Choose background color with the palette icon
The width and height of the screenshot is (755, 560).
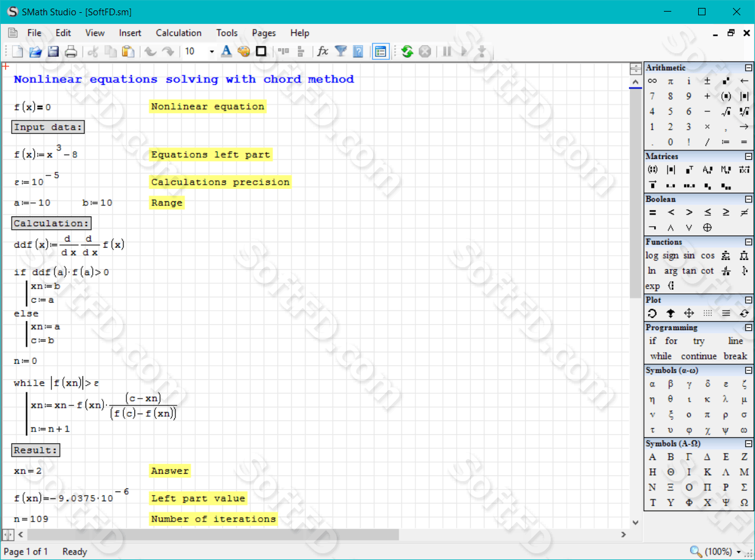[x=243, y=51]
